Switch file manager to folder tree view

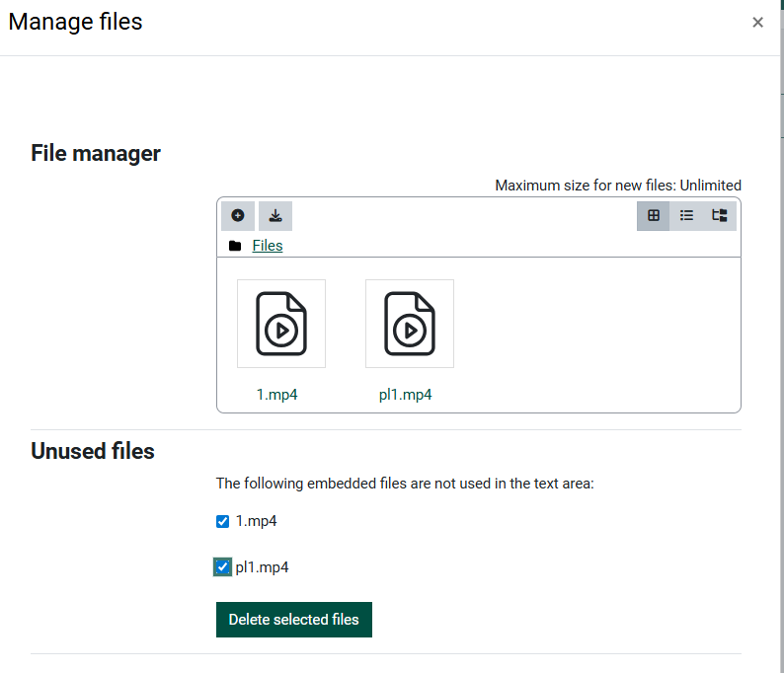point(720,215)
